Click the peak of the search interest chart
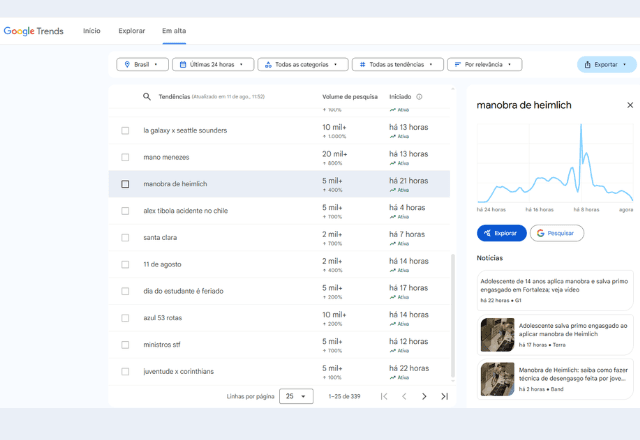The width and height of the screenshot is (640, 440). tap(581, 126)
